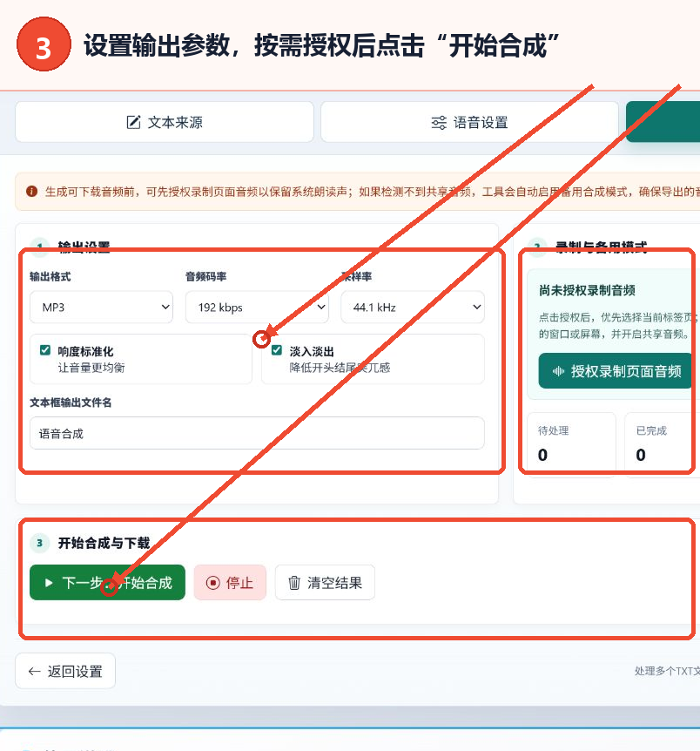
Task: Click the edit pencil icon in 文本来源
Action: [133, 122]
